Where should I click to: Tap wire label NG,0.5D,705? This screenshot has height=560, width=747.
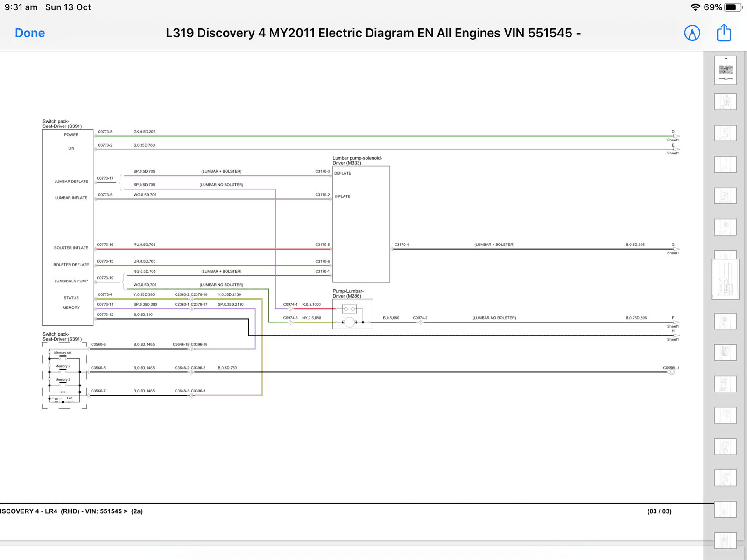point(144,271)
